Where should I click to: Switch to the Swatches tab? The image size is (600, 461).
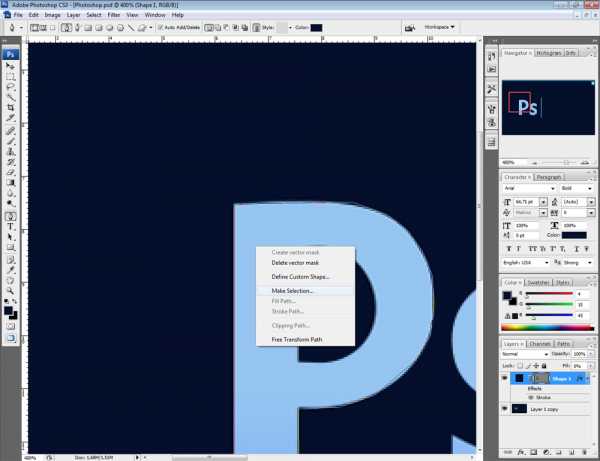point(538,282)
